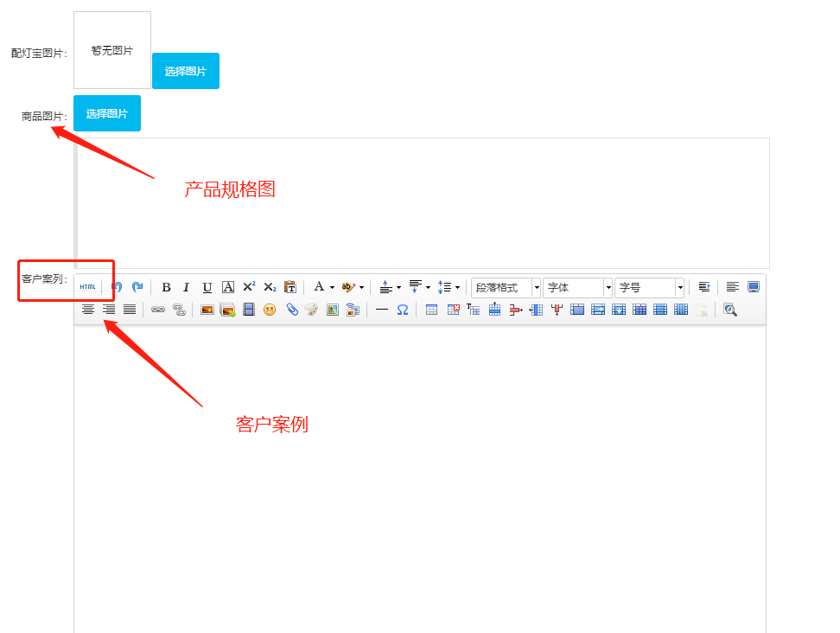
Task: Align text to the left
Action: (732, 287)
